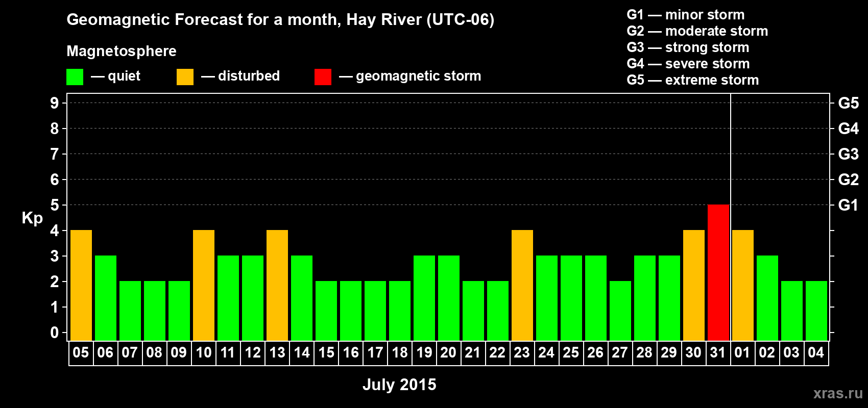Select the green bar for day 19
This screenshot has width=868, height=408.
[x=424, y=298]
